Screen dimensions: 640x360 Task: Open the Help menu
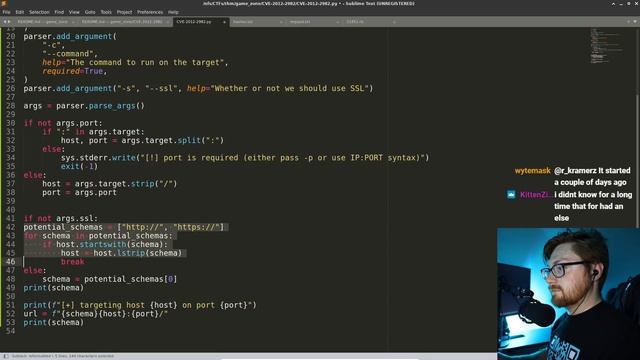(173, 12)
